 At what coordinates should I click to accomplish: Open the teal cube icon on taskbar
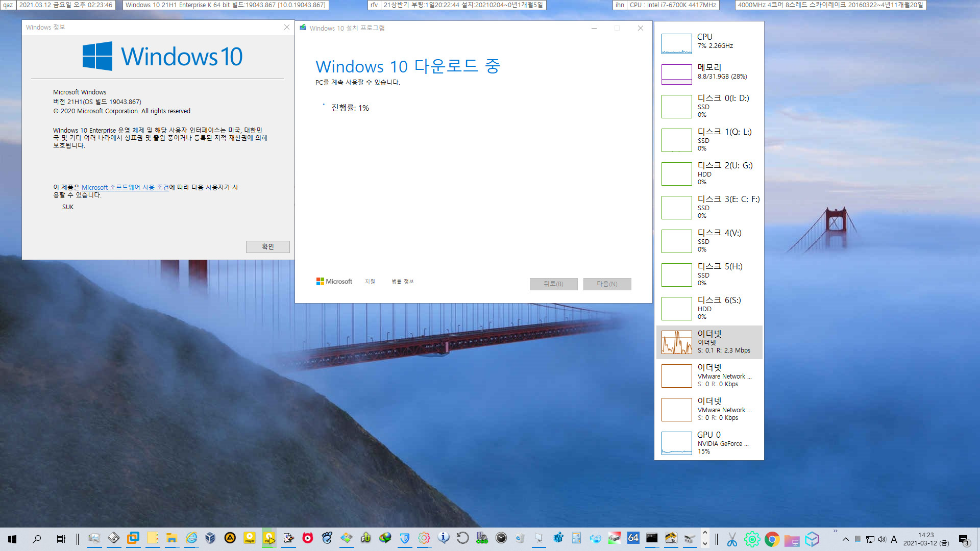coord(812,539)
